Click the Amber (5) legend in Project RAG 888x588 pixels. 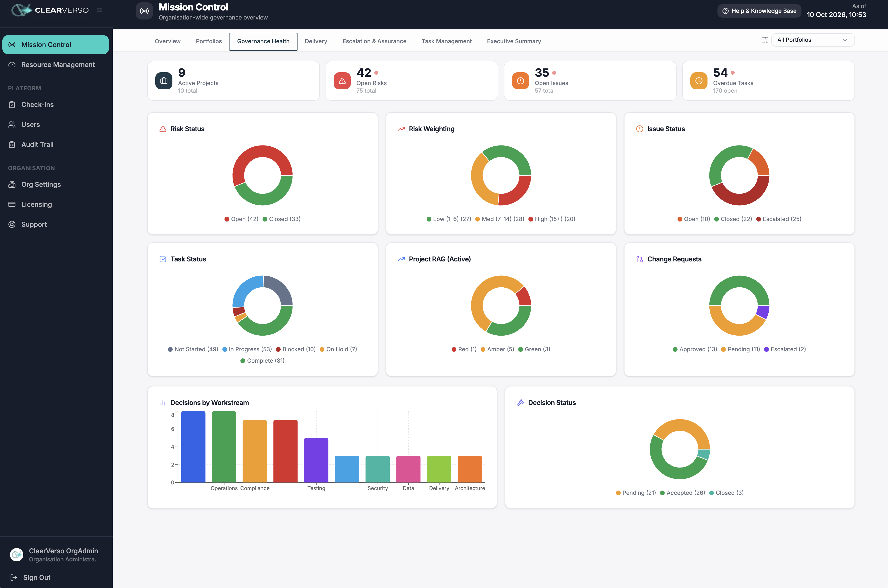497,349
